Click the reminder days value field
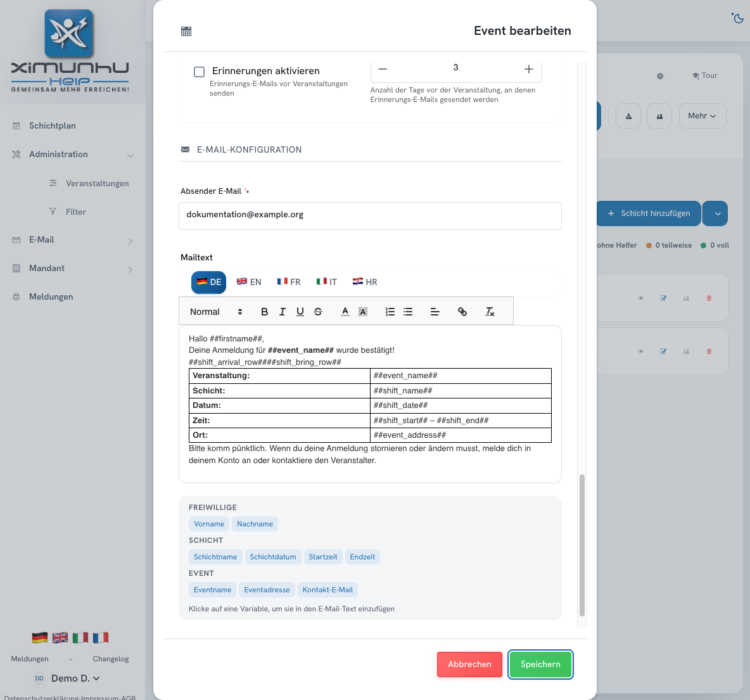 tap(456, 68)
